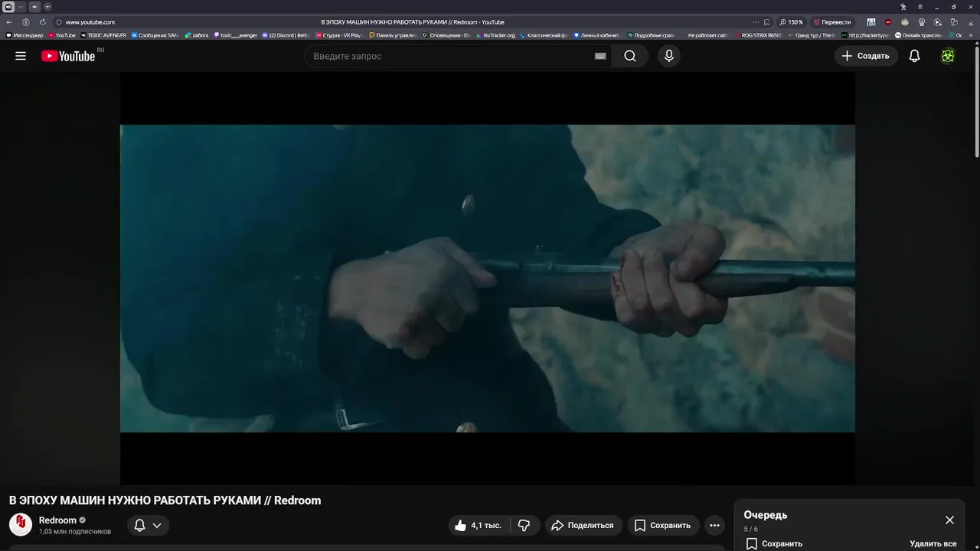Save the queue with 'Сохранить' in queue panel
The width and height of the screenshot is (980, 551).
pos(774,543)
